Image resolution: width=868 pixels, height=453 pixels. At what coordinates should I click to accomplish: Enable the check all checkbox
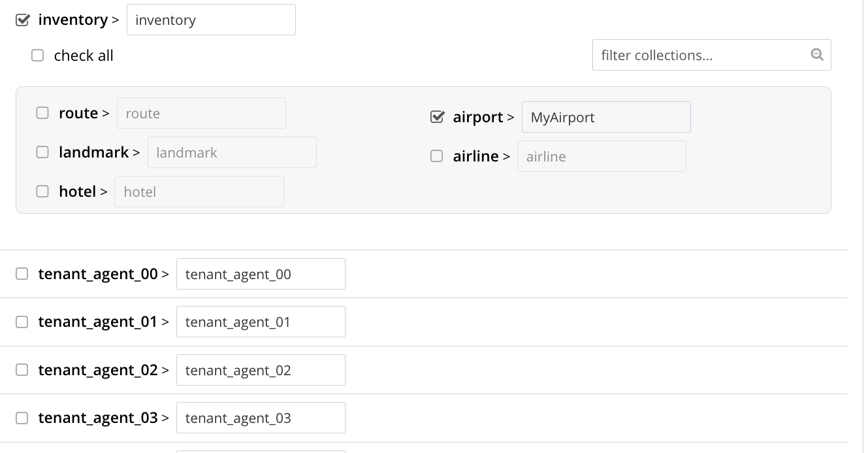click(38, 56)
